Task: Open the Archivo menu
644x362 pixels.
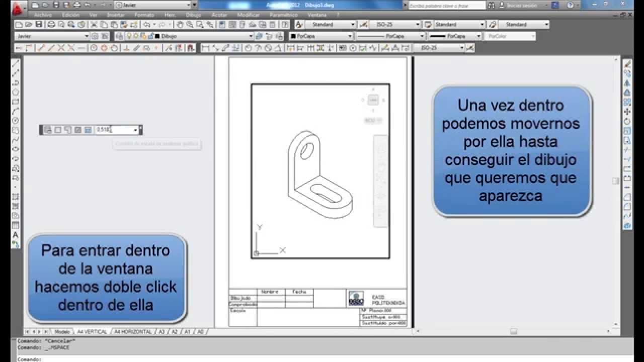Action: tap(43, 15)
